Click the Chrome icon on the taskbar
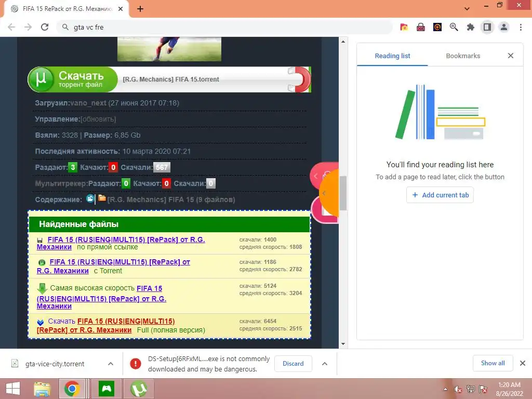This screenshot has width=532, height=399. (x=72, y=389)
